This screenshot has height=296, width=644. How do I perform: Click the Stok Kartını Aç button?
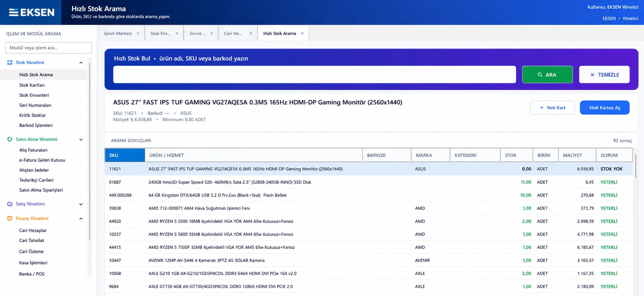click(x=605, y=108)
